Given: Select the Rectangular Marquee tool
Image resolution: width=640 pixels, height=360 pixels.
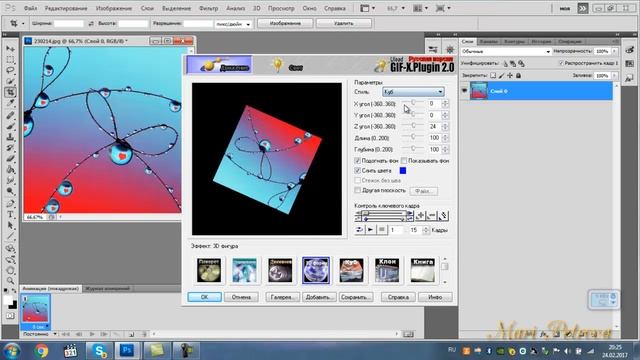Looking at the screenshot, I should pos(10,60).
